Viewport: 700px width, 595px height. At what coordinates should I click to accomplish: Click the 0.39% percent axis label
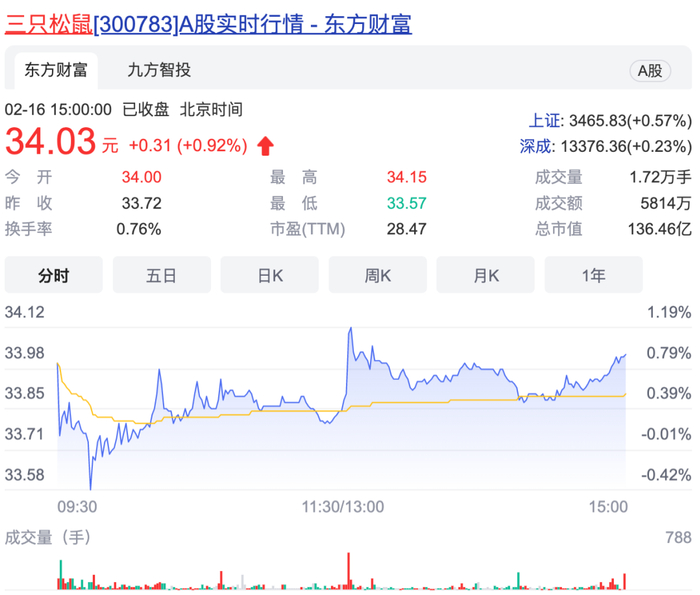(x=669, y=394)
